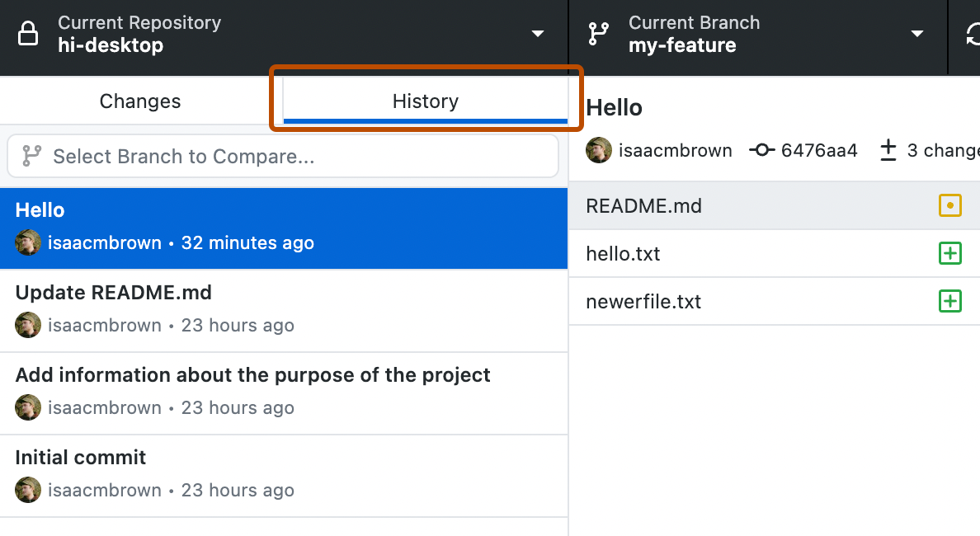
Task: Click the green added-file icon beside hello.txt
Action: [x=950, y=253]
